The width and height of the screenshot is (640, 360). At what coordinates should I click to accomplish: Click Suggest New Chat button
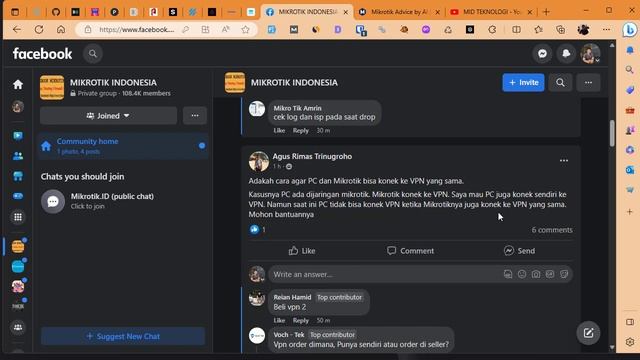[x=123, y=336]
